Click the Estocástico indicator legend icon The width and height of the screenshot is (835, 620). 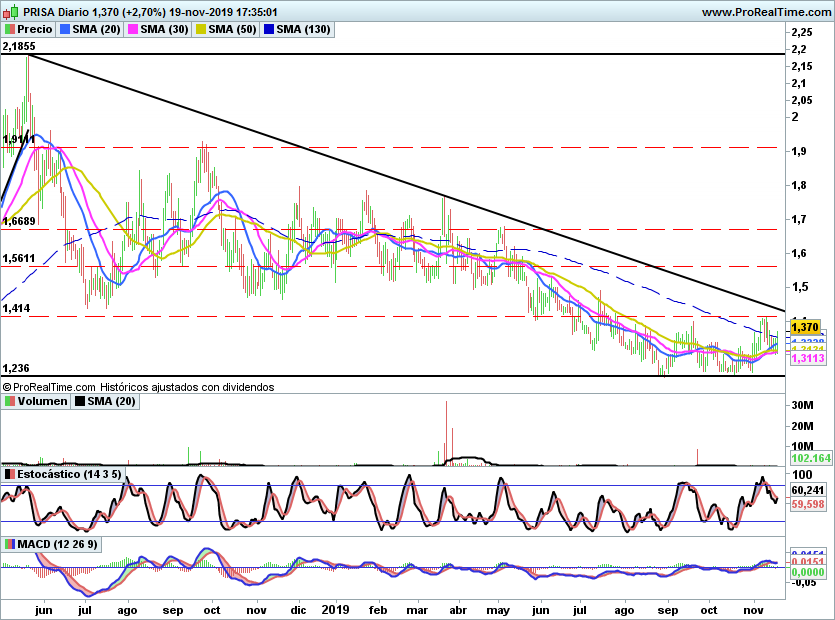(9, 473)
